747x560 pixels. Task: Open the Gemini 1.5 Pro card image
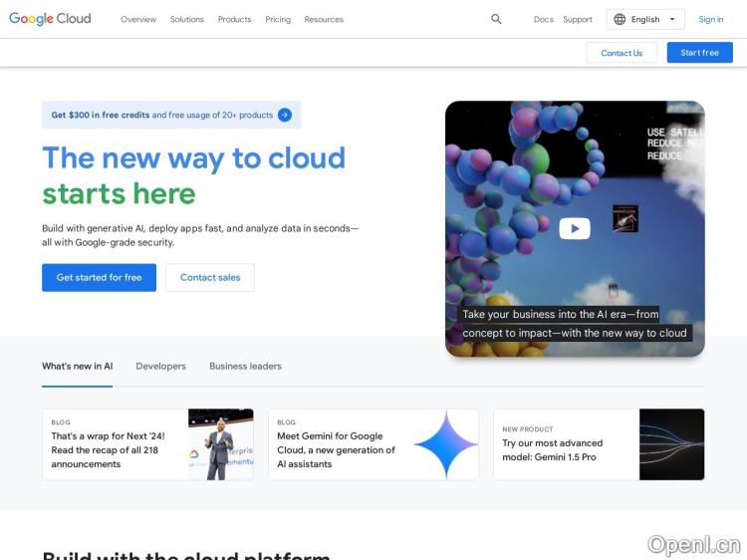pos(671,444)
